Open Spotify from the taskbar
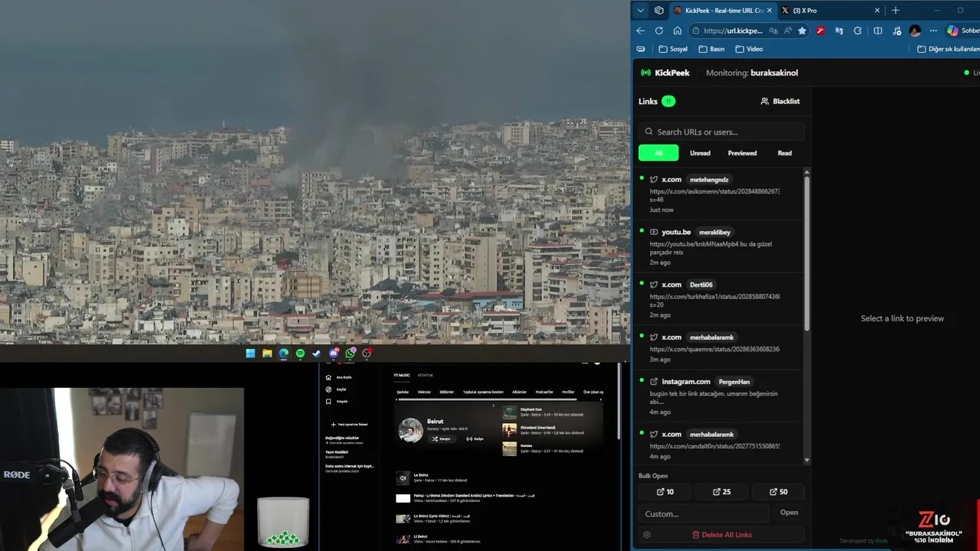Image resolution: width=980 pixels, height=551 pixels. 300,354
